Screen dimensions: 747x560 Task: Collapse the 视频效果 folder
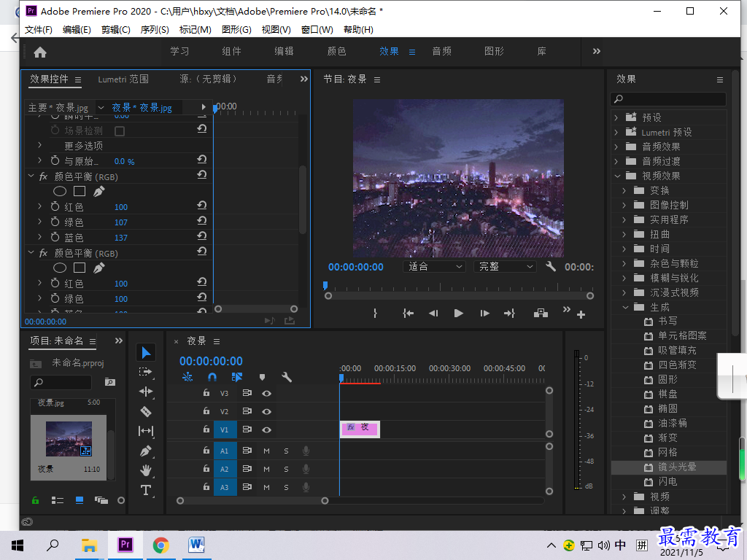pos(617,176)
